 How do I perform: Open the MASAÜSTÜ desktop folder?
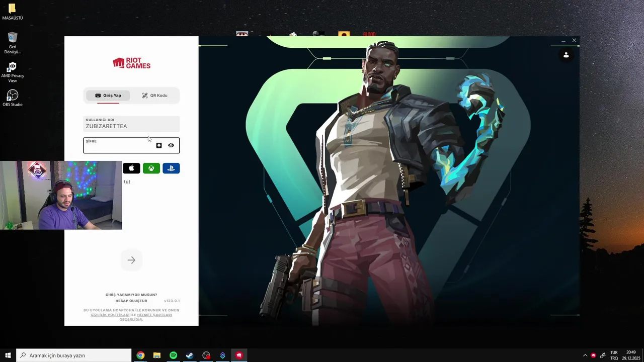click(x=13, y=12)
